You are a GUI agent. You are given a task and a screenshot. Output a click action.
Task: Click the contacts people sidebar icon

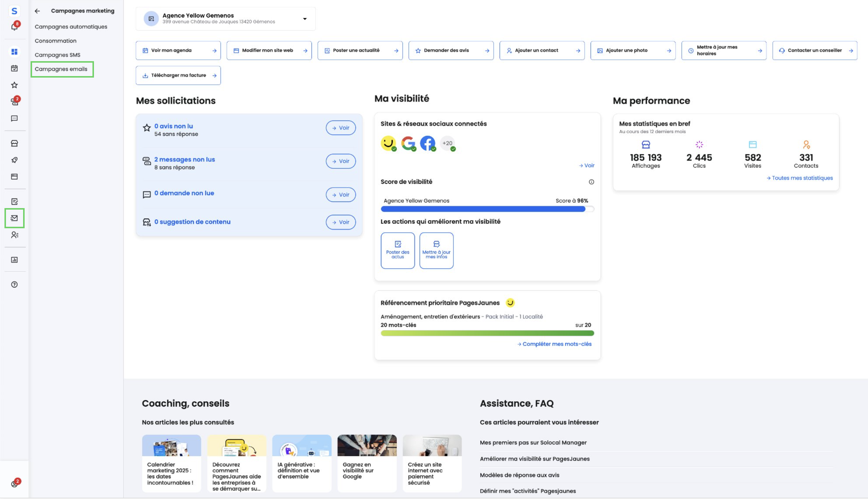(14, 235)
